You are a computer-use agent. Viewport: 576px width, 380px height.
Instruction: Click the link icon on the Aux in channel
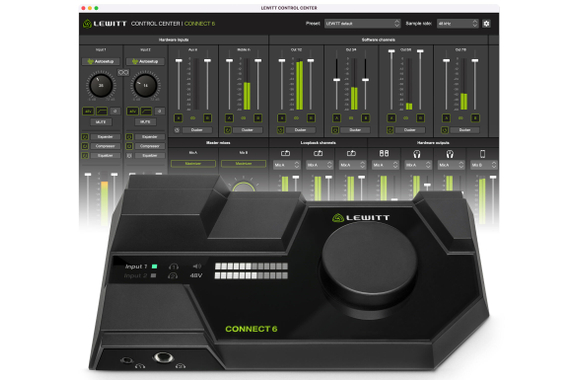[x=193, y=118]
